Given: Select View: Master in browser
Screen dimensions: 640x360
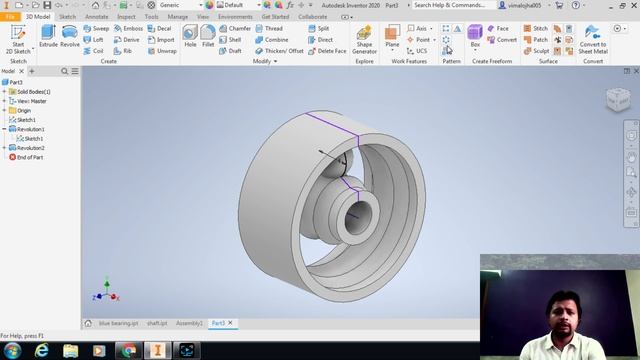Looking at the screenshot, I should coord(27,101).
